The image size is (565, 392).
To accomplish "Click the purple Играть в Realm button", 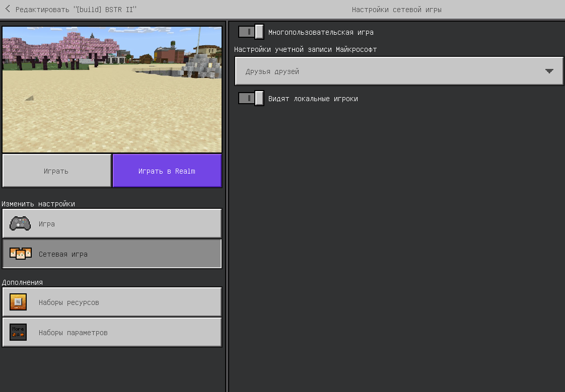I will tap(167, 171).
